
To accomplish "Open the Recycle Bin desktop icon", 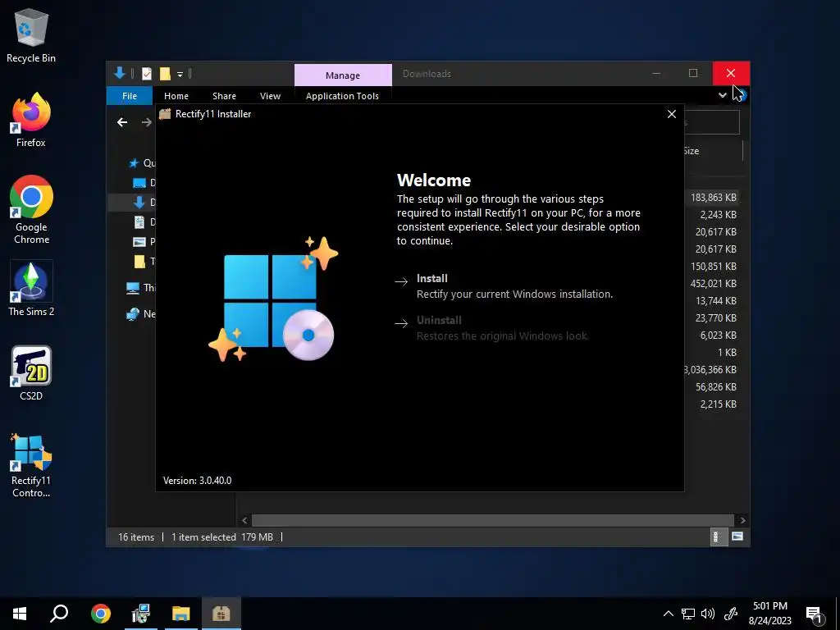I will [x=31, y=36].
